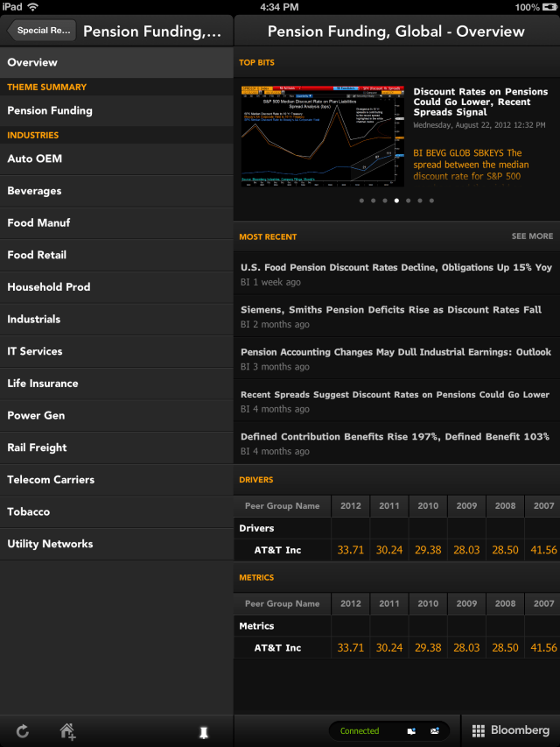Tap the add-to-home house icon

(67, 731)
